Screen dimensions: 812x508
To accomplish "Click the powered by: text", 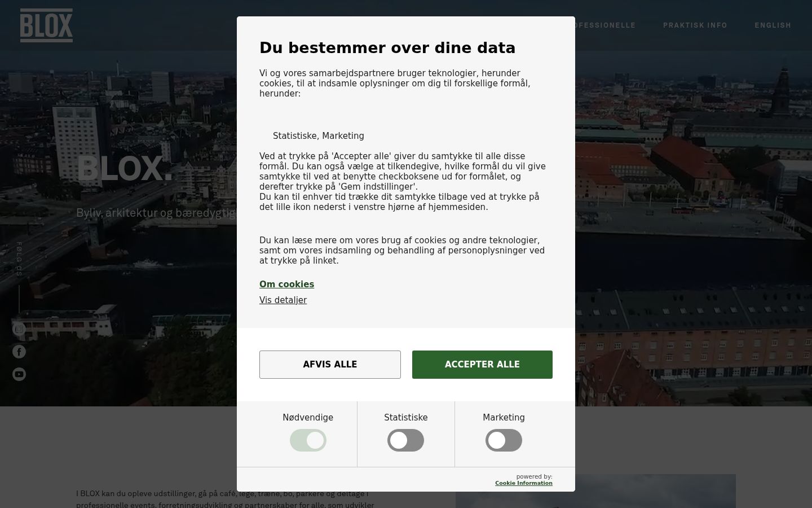I will point(534,477).
